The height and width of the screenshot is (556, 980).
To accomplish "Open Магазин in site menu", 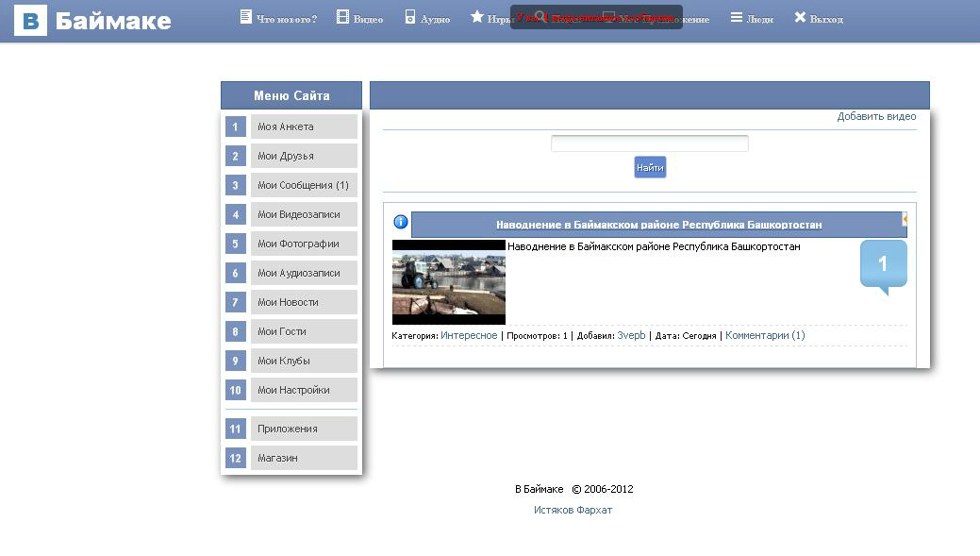I will (304, 458).
